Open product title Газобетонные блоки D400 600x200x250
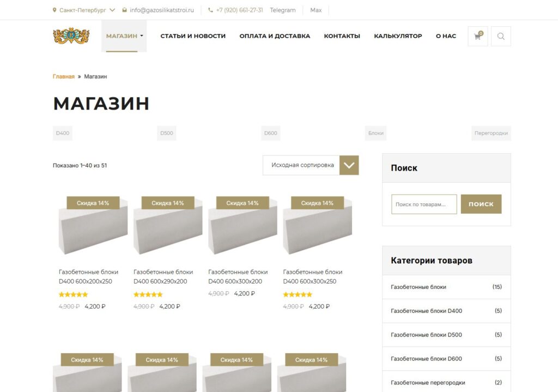Viewport: 558px width, 392px height. (89, 276)
